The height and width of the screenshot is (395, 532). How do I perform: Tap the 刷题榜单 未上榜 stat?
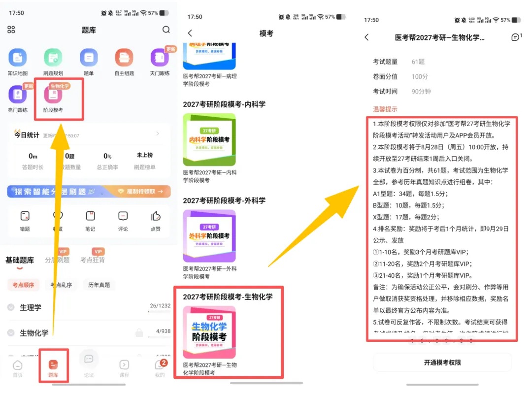144,161
